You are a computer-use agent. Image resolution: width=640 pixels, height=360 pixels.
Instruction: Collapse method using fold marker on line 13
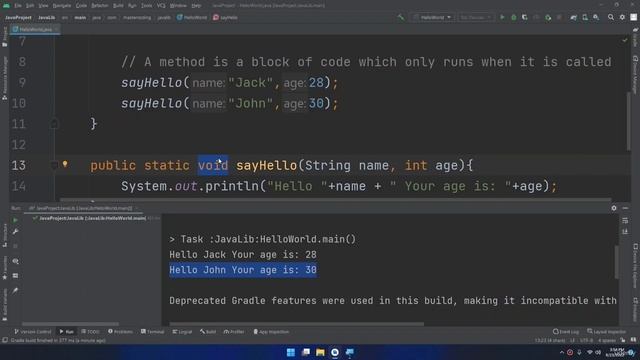(54, 165)
